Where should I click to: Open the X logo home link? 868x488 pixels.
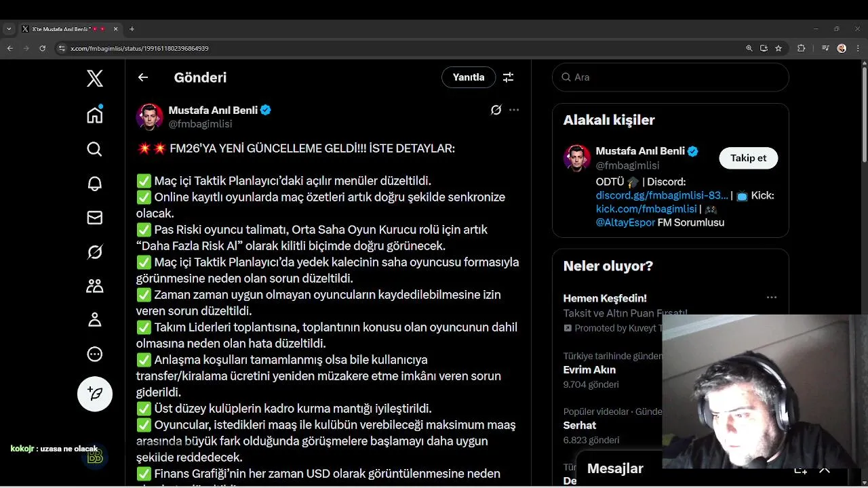click(x=95, y=79)
